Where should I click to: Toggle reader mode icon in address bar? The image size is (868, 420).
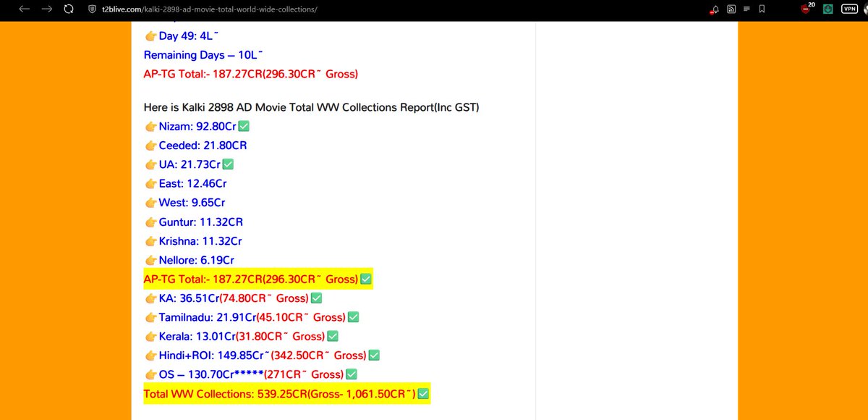[x=746, y=9]
